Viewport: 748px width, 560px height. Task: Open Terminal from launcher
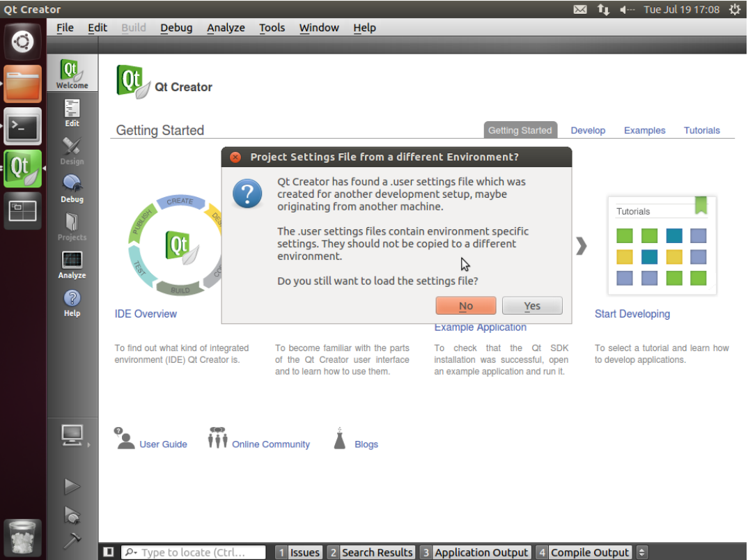[22, 126]
